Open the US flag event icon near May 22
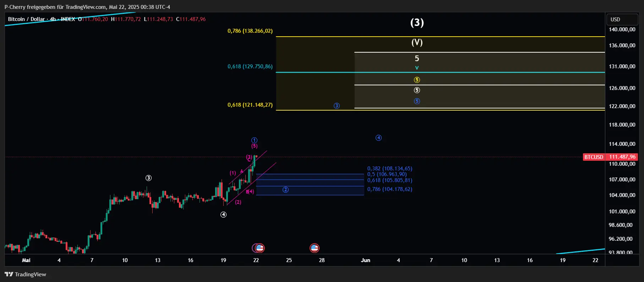Viewport: 644px width, 282px height. click(x=260, y=248)
